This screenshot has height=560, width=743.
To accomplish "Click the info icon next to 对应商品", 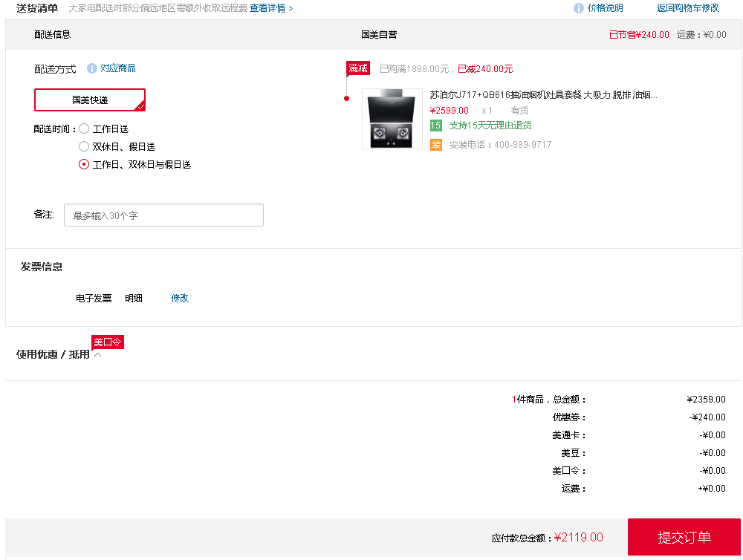I will tap(92, 68).
